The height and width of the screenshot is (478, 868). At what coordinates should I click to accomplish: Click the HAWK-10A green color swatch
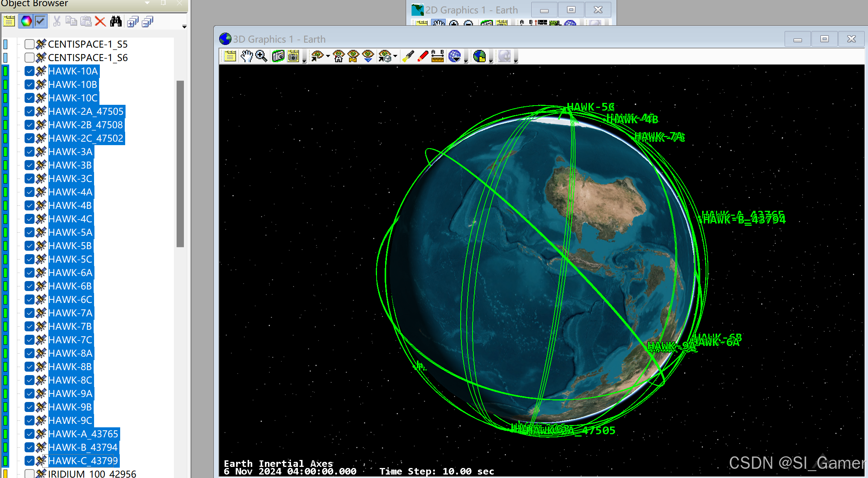click(x=5, y=71)
